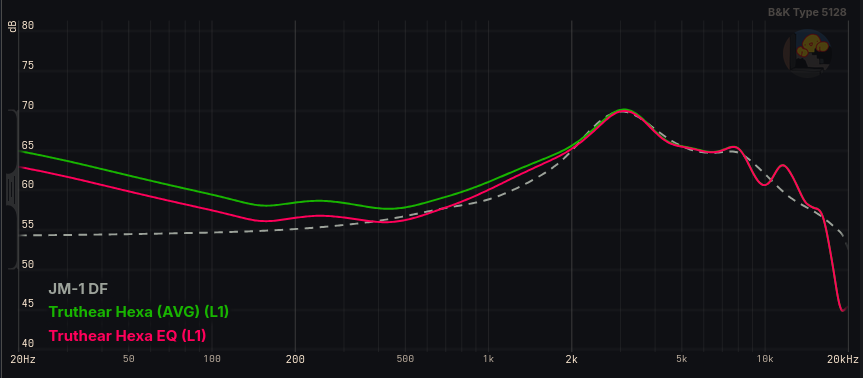Grab the vertical y-axis scale handle
This screenshot has height=378, width=863.
pos(12,190)
